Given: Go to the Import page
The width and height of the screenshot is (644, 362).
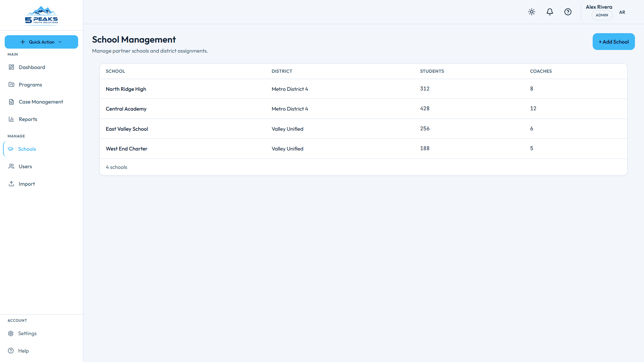Looking at the screenshot, I should pos(41,184).
